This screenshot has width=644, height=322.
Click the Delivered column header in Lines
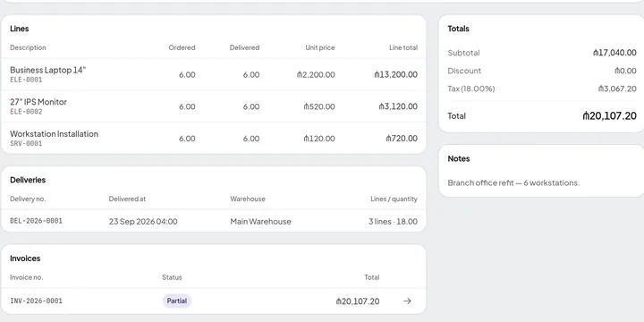click(244, 47)
